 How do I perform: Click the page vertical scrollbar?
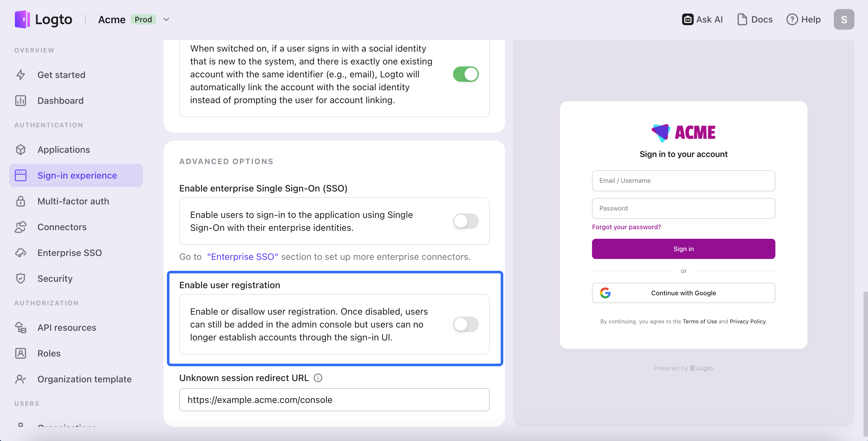pos(866,364)
